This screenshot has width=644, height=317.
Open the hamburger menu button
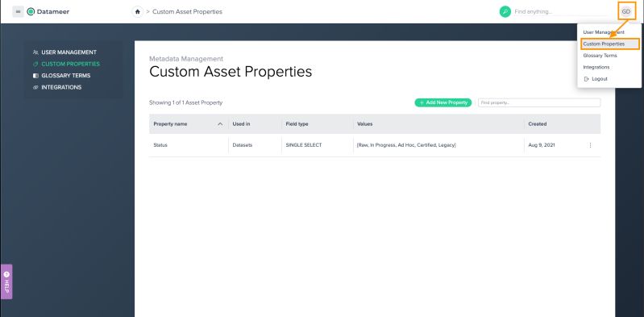(18, 11)
